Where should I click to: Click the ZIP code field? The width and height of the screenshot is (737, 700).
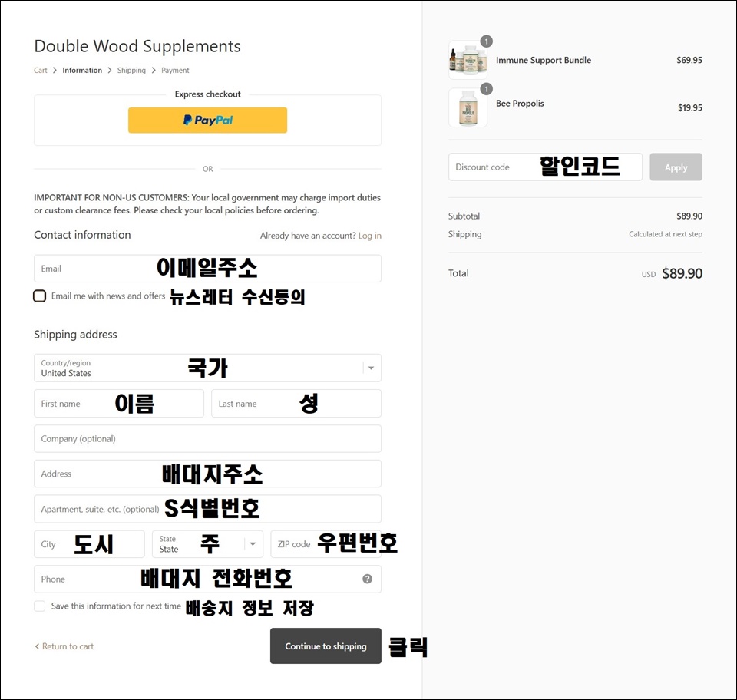(326, 544)
